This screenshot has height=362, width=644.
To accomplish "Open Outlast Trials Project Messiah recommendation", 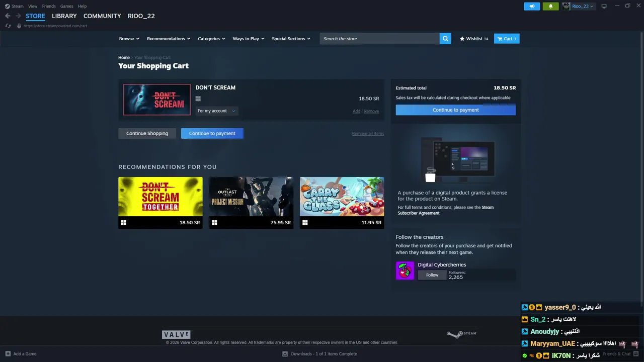I will (251, 203).
